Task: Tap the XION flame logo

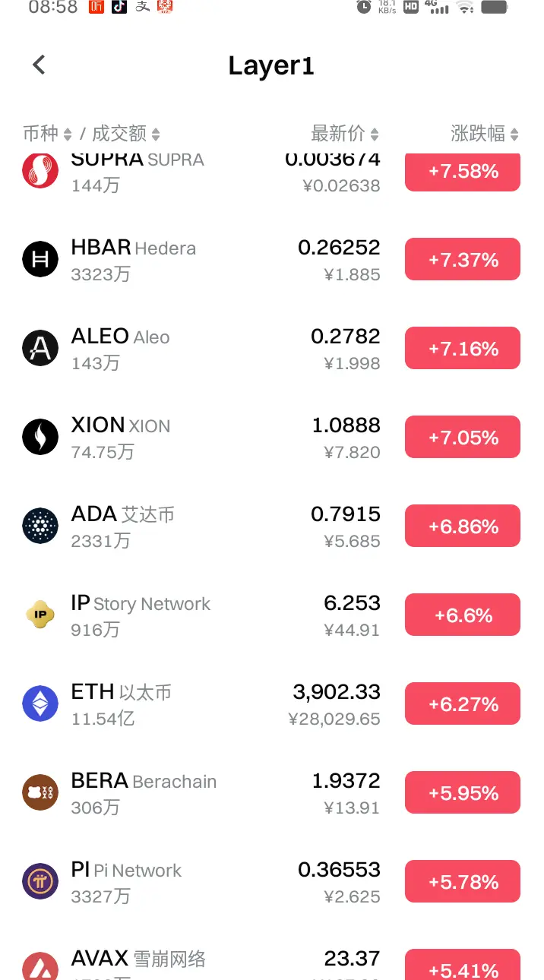Action: click(x=40, y=438)
